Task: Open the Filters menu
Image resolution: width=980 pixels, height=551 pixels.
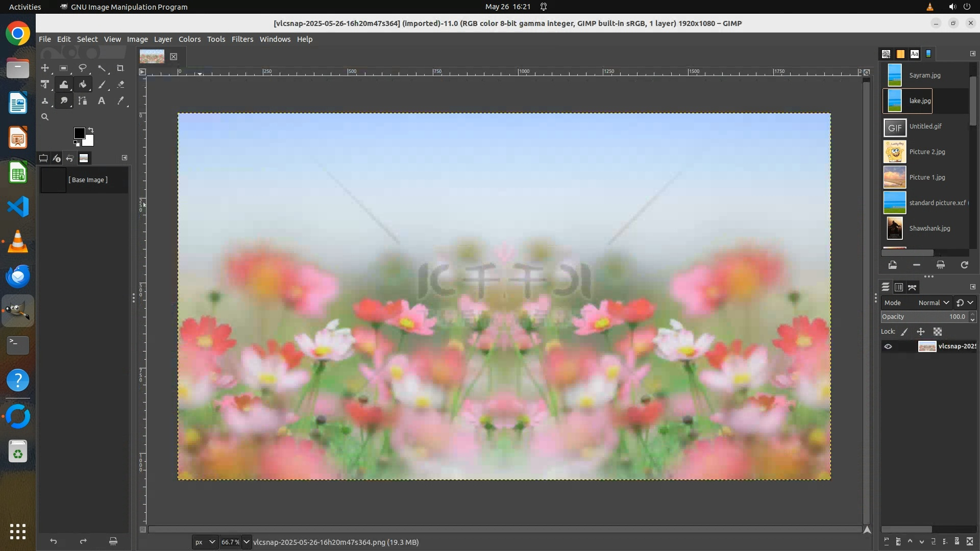Action: [242, 39]
